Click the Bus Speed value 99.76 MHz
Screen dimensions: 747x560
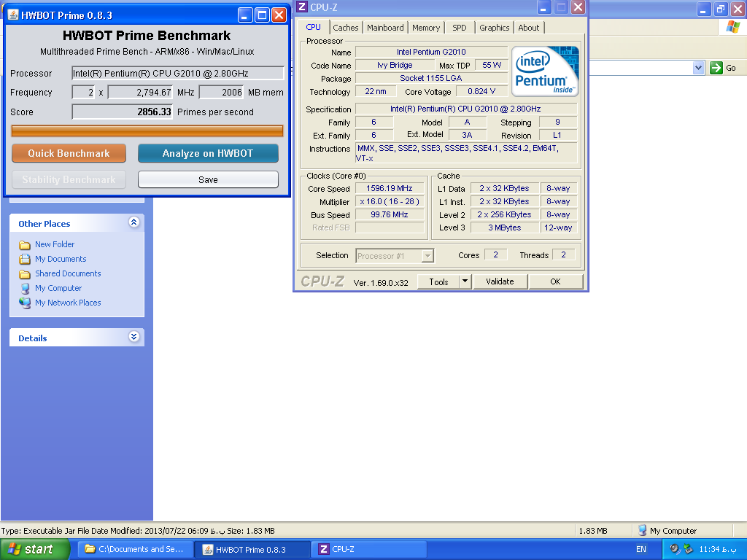click(x=390, y=215)
